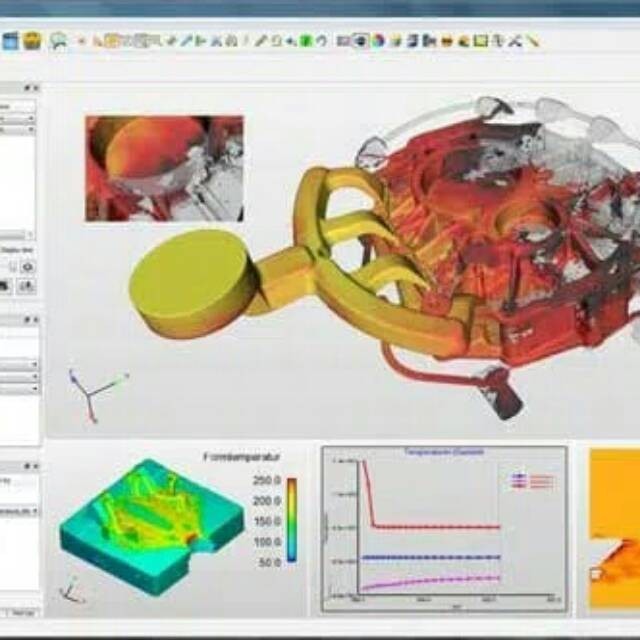Click the orange-and-dark sphere toolbar icon
The height and width of the screenshot is (640, 640).
[x=447, y=41]
